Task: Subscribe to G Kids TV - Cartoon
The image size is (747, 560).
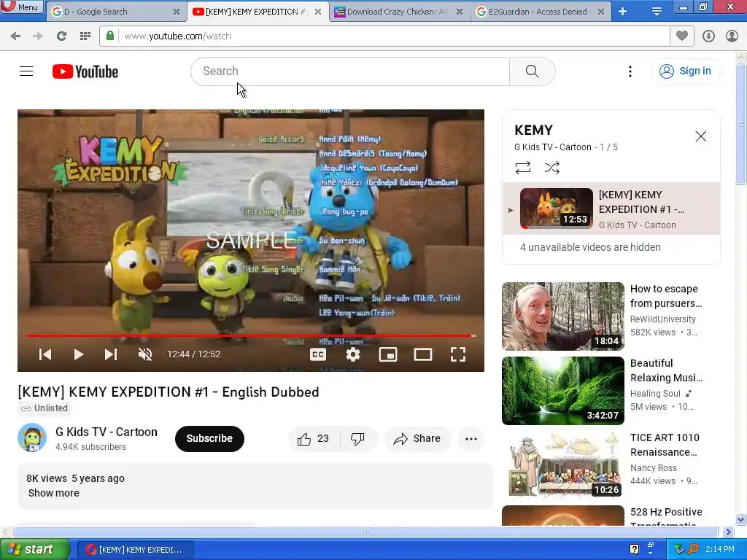Action: coord(209,438)
